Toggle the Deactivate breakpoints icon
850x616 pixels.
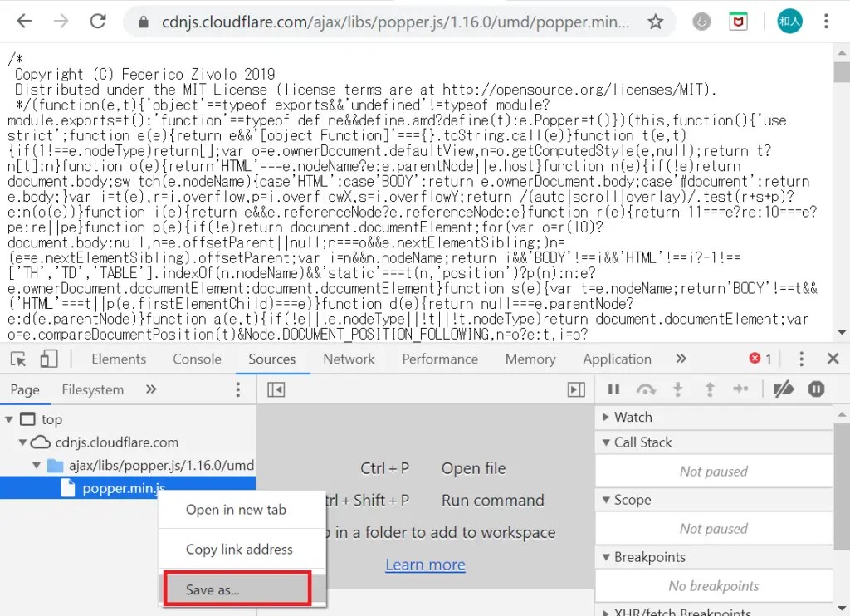point(784,389)
